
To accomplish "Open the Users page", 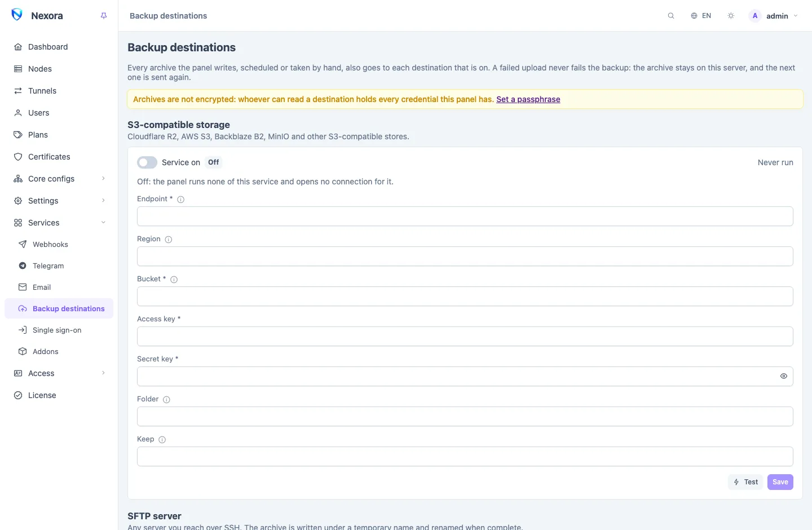I will (x=59, y=113).
